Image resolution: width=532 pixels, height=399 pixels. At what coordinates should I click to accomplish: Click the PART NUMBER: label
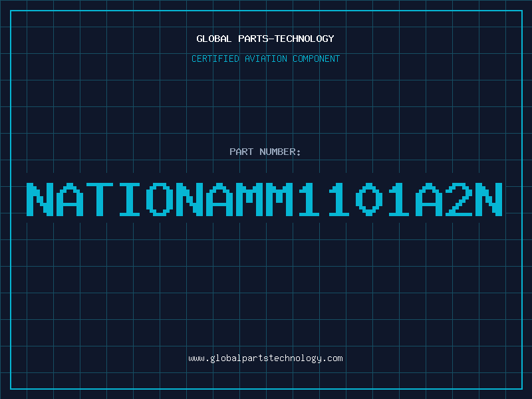(265, 152)
